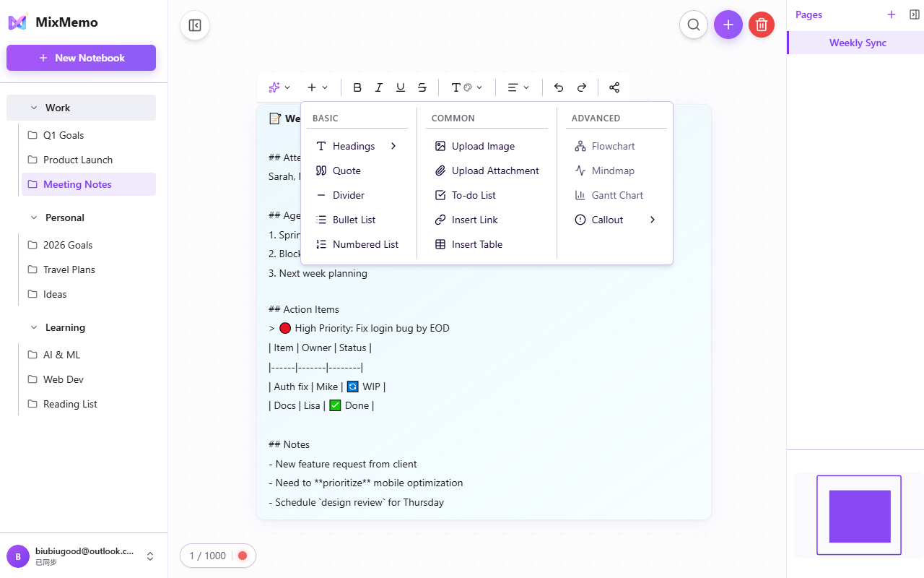This screenshot has width=924, height=578.
Task: Click the purple add circle button
Action: (x=728, y=25)
